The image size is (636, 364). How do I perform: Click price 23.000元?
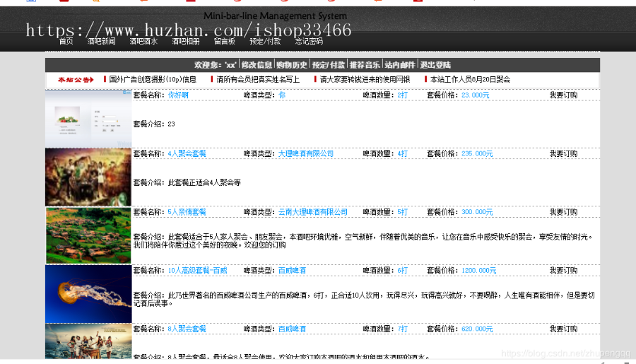click(x=476, y=95)
